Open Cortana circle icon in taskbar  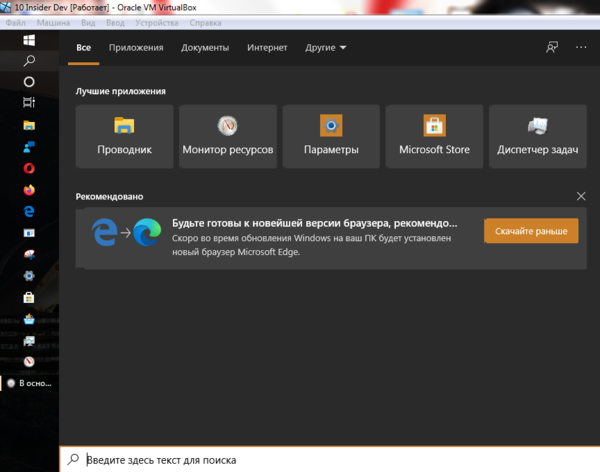(29, 82)
